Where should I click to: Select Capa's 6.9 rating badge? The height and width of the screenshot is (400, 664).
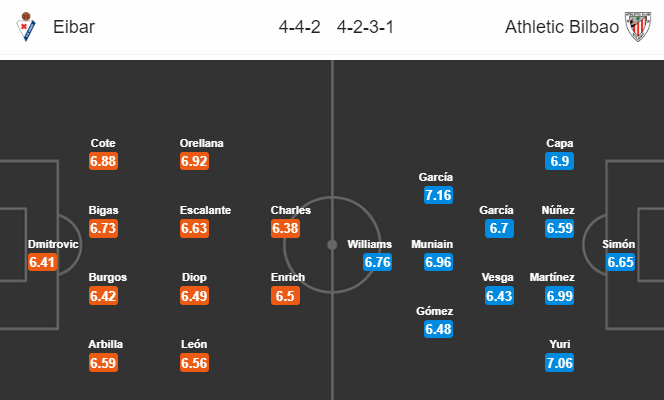pyautogui.click(x=559, y=161)
